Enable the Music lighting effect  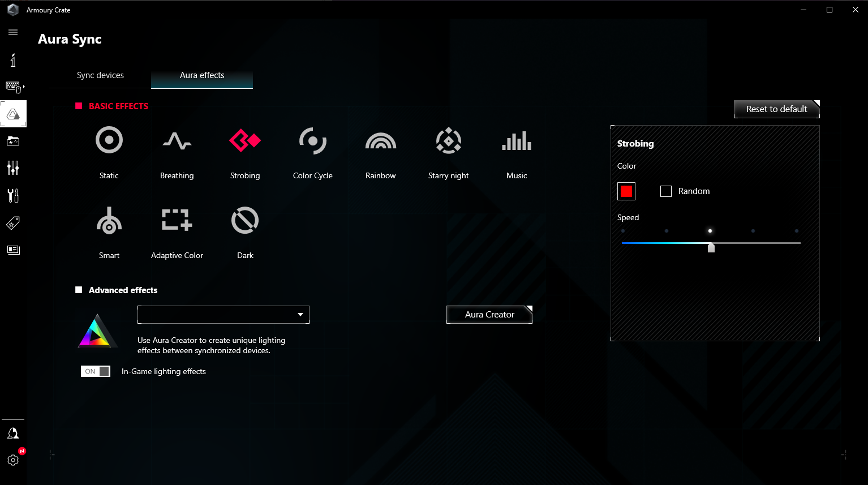point(516,153)
